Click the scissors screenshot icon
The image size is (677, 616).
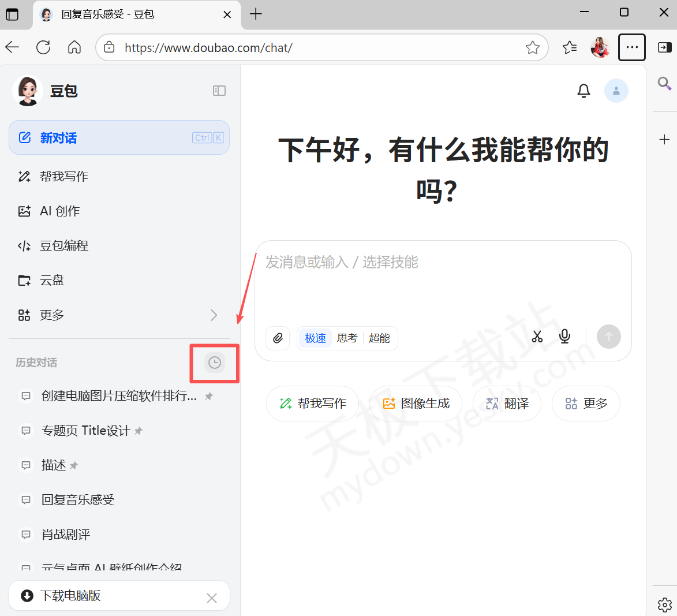[537, 336]
